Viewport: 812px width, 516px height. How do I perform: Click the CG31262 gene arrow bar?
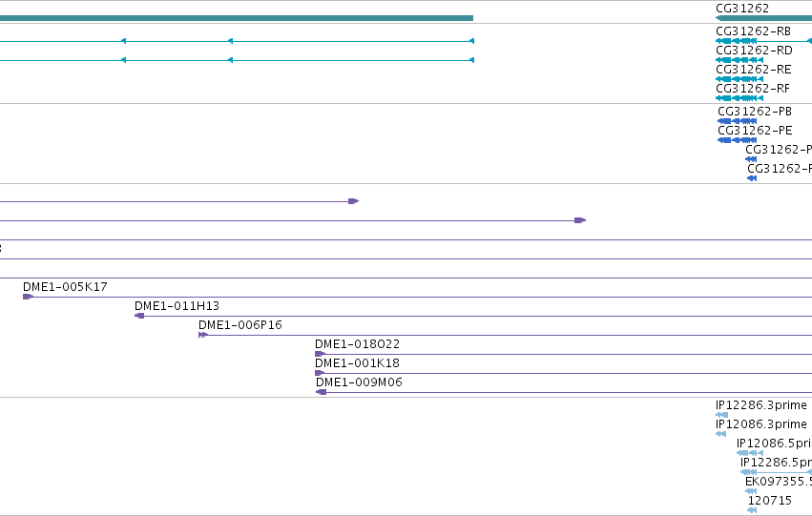[x=764, y=18]
